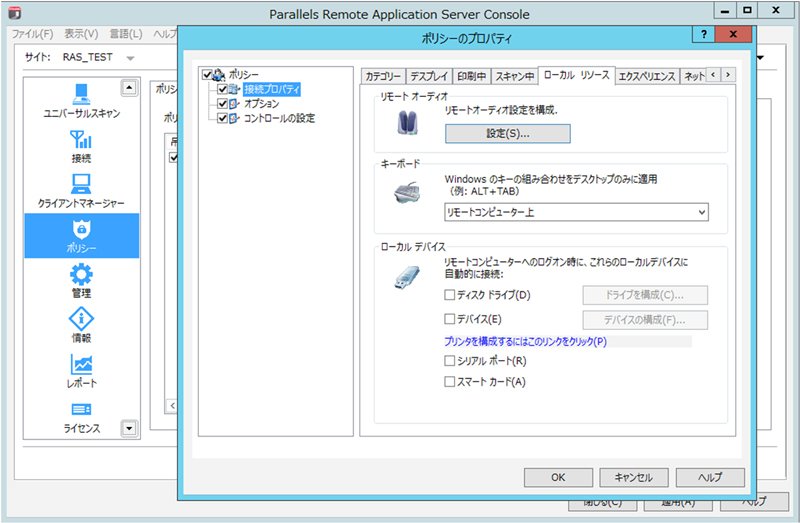
Task: Open the ユニバーサルスキャン sidebar icon
Action: click(81, 93)
